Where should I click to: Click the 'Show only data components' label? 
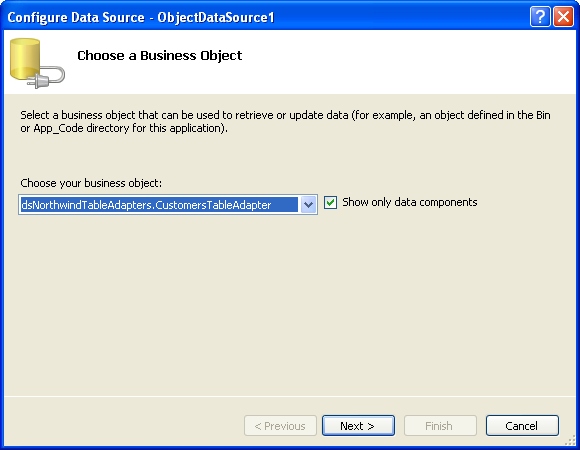click(x=409, y=202)
